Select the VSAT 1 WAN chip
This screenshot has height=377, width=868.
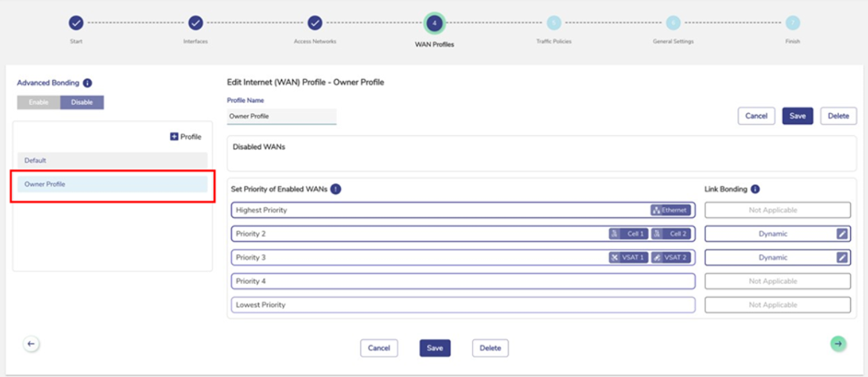click(x=628, y=258)
